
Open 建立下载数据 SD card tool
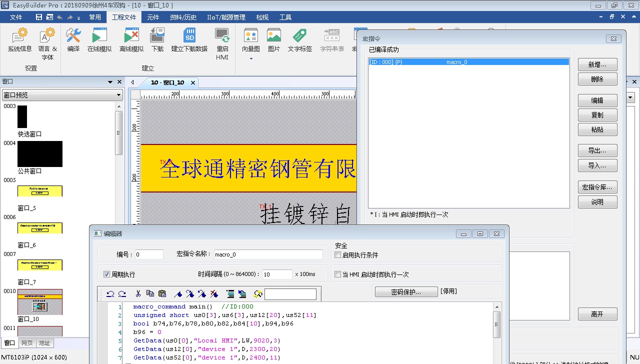189,36
